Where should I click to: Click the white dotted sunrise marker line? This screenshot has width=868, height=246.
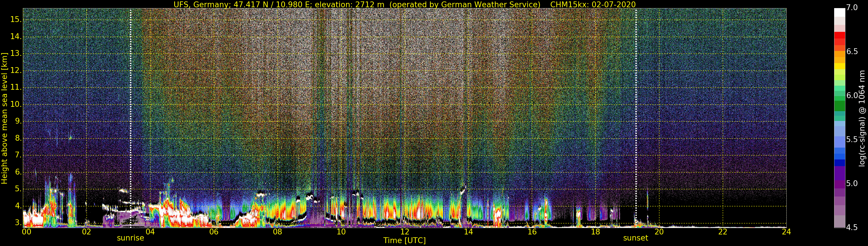click(x=131, y=118)
